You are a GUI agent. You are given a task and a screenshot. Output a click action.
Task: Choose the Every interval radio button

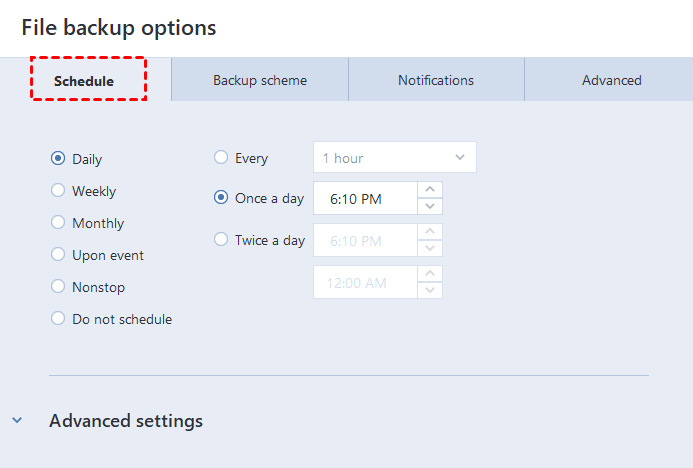221,158
